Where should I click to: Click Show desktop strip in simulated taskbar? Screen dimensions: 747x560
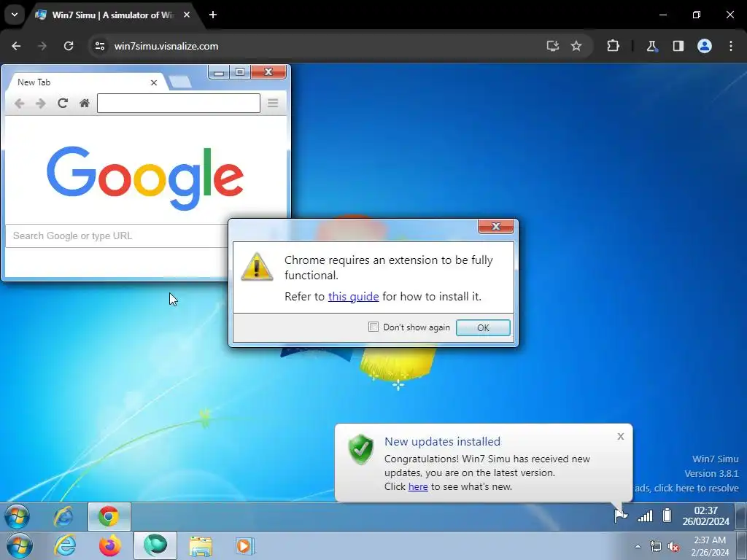click(x=741, y=516)
